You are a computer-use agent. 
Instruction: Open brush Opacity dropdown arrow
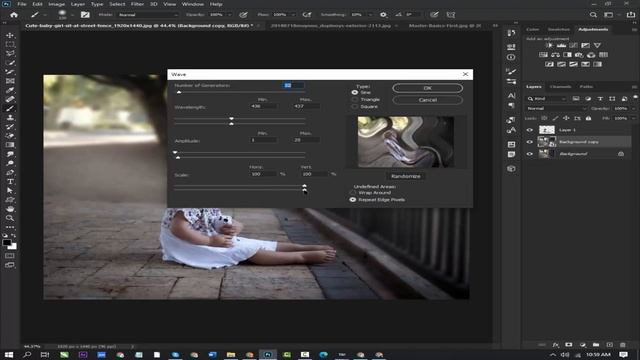(x=230, y=15)
